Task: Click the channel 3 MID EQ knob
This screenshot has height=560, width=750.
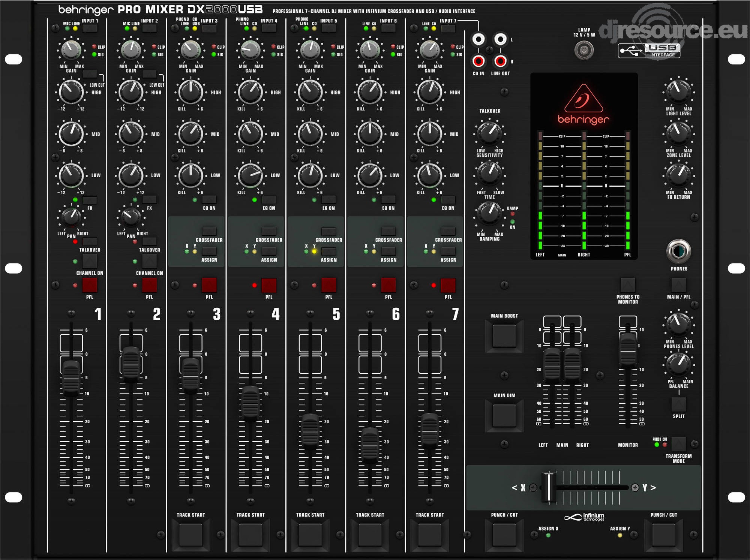Action: [190, 133]
